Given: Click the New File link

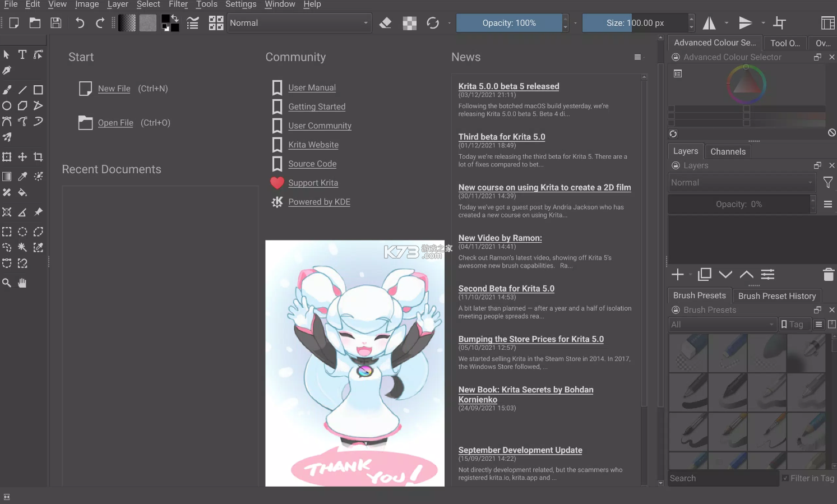Looking at the screenshot, I should [x=114, y=89].
